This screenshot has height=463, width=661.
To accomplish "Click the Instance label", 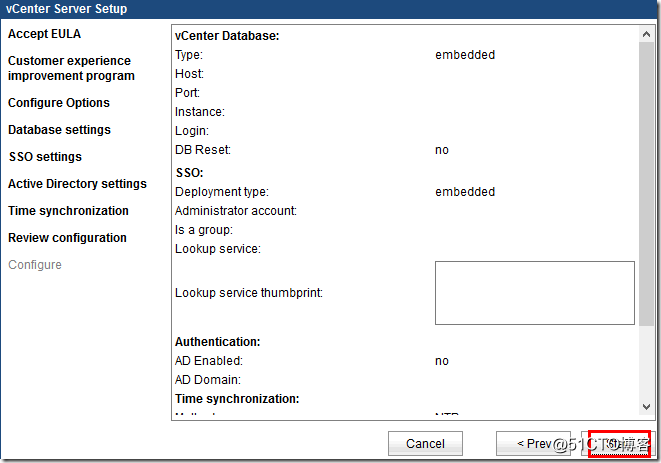I will [x=200, y=112].
